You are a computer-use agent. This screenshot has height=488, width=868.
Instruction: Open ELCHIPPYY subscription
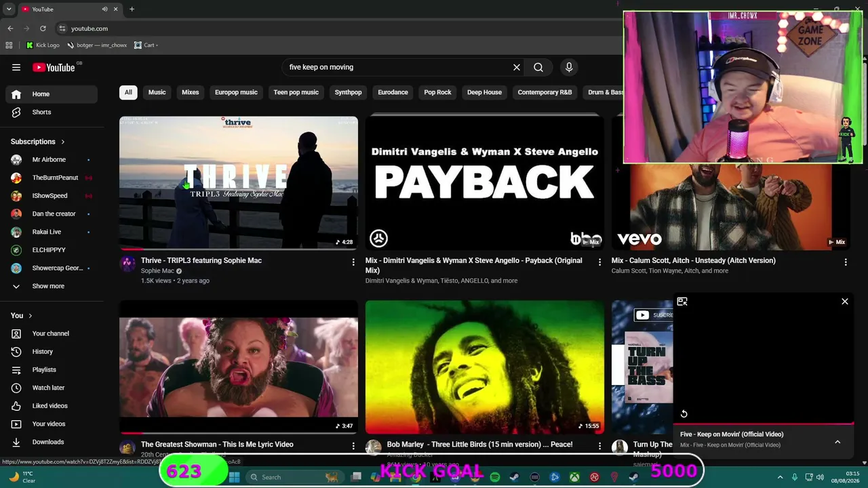point(52,250)
